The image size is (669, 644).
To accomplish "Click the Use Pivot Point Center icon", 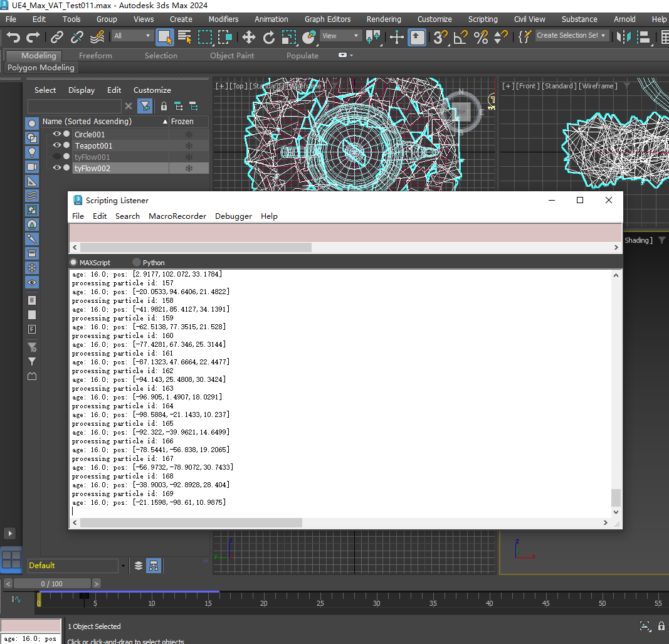I will click(x=373, y=37).
